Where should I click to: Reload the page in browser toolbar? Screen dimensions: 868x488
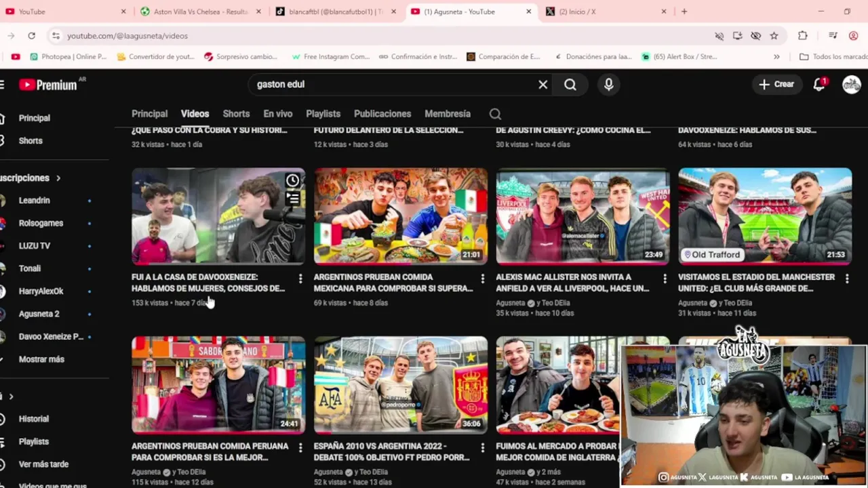(x=31, y=35)
